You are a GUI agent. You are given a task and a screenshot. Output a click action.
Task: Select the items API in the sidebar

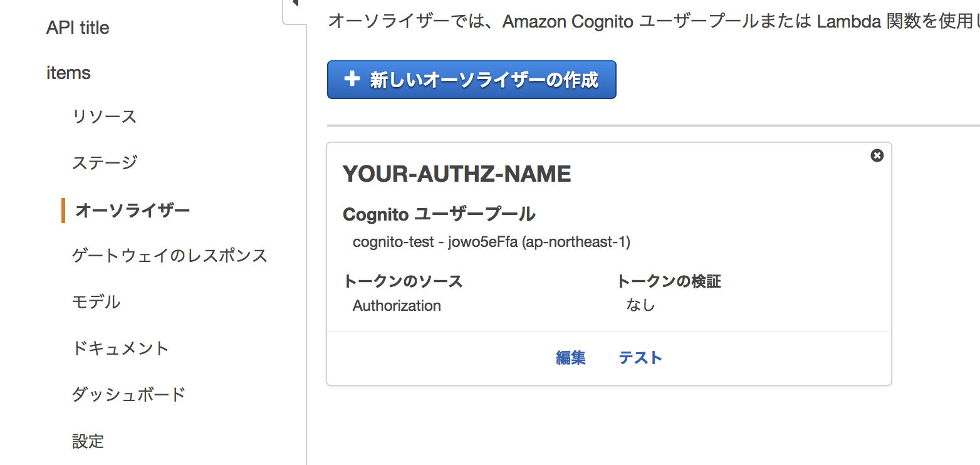coord(68,73)
